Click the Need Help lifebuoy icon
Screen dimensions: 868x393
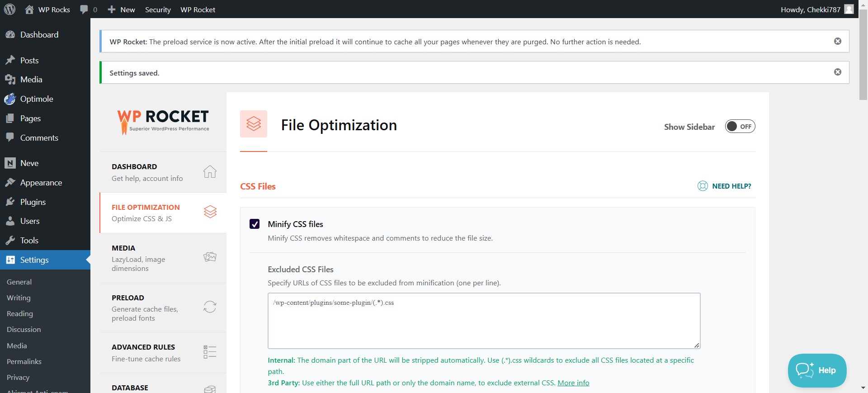(x=703, y=186)
